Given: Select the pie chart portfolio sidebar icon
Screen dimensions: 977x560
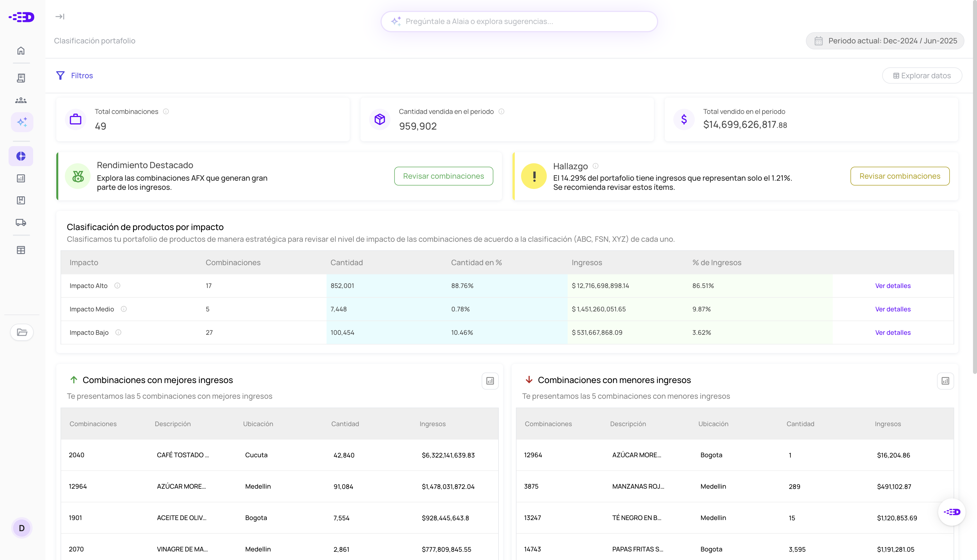Looking at the screenshot, I should point(21,156).
